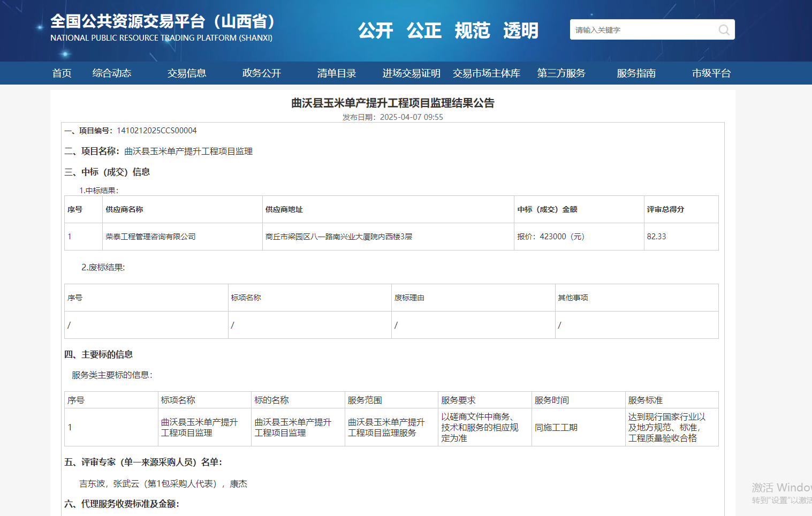Go to 政务公开 section
Viewport: 812px width, 516px height.
pos(261,73)
